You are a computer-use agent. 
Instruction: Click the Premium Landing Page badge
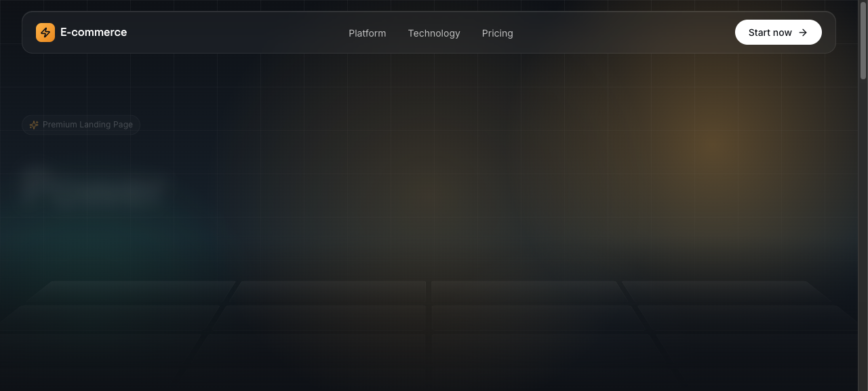(x=81, y=125)
